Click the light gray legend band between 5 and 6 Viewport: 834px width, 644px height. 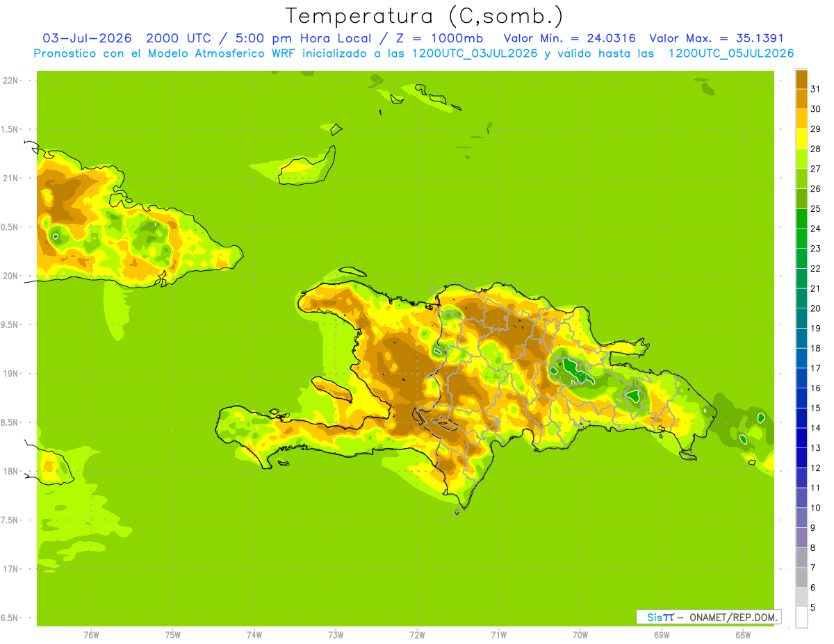click(x=801, y=597)
